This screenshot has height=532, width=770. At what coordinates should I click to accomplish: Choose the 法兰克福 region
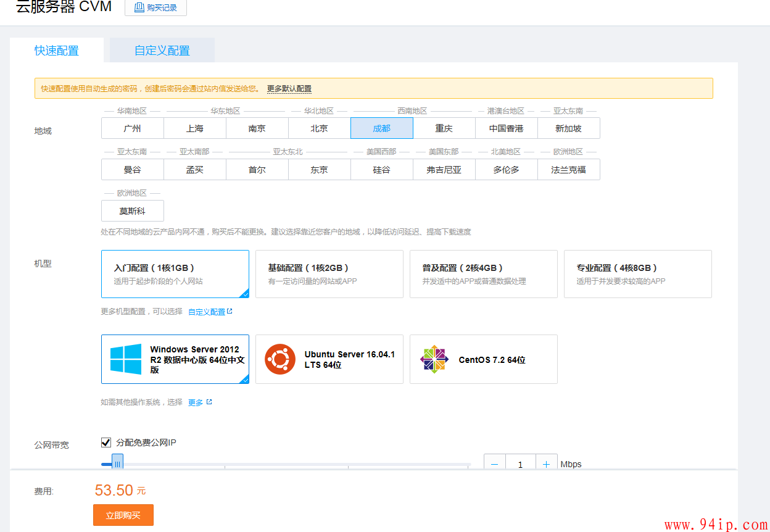pos(569,170)
